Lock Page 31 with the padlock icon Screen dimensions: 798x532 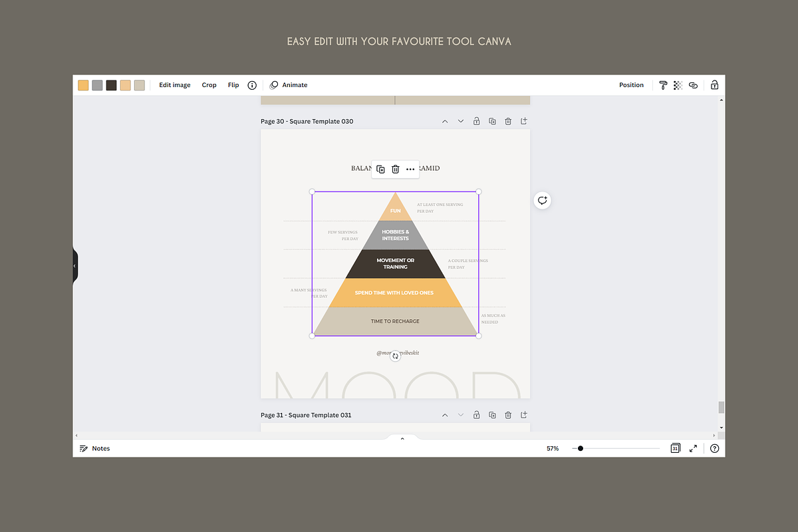(477, 415)
